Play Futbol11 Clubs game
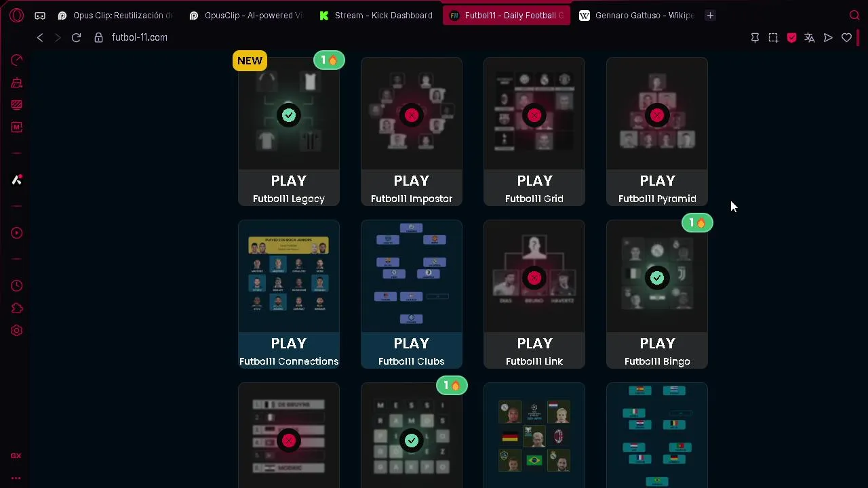 (x=412, y=350)
